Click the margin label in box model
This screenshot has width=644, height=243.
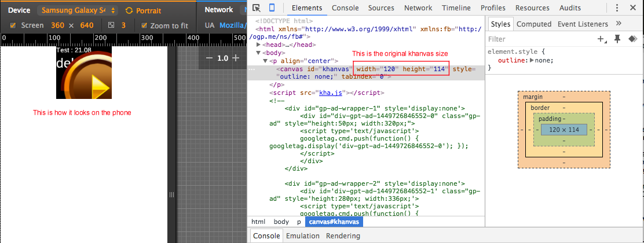point(533,97)
